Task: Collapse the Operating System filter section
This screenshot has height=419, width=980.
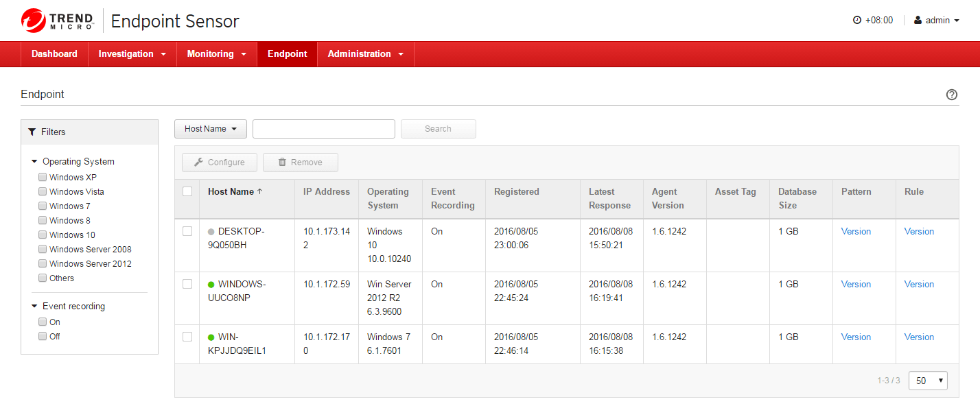Action: [x=34, y=162]
